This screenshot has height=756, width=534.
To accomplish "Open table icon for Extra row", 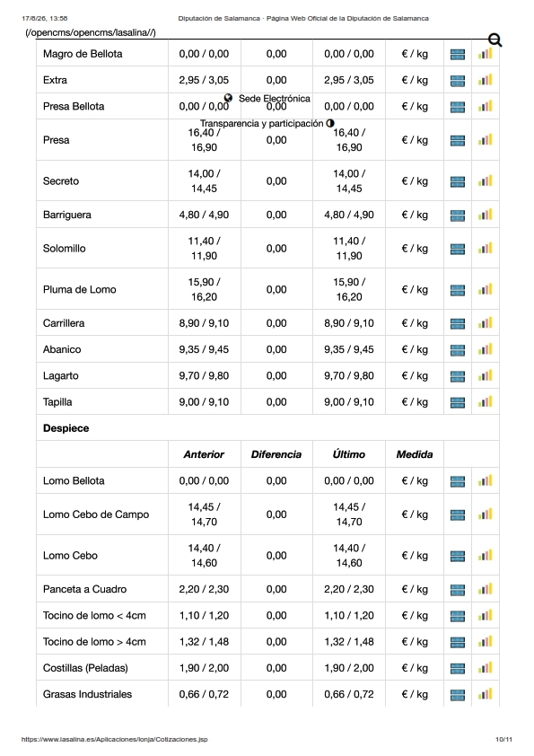I will pos(458,81).
